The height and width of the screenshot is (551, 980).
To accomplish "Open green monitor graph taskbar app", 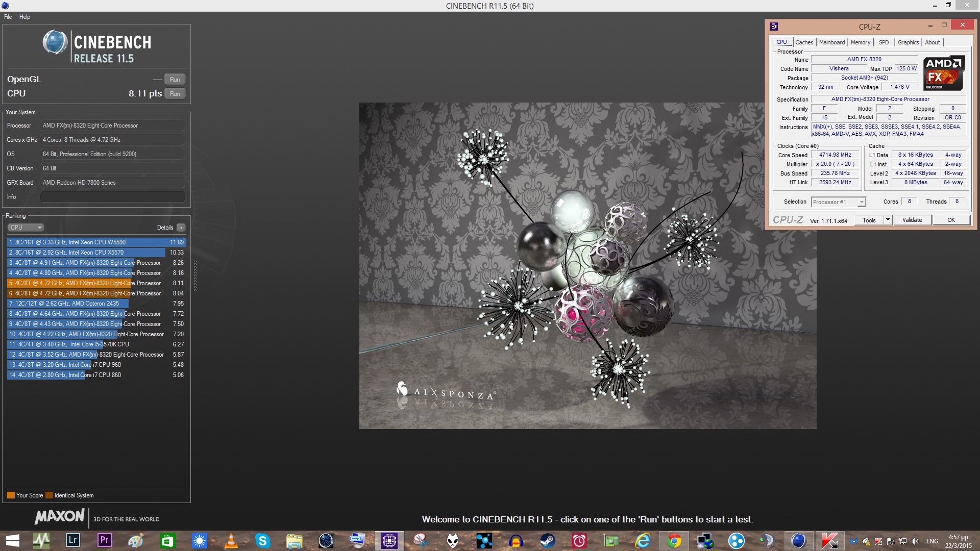I will (x=41, y=541).
